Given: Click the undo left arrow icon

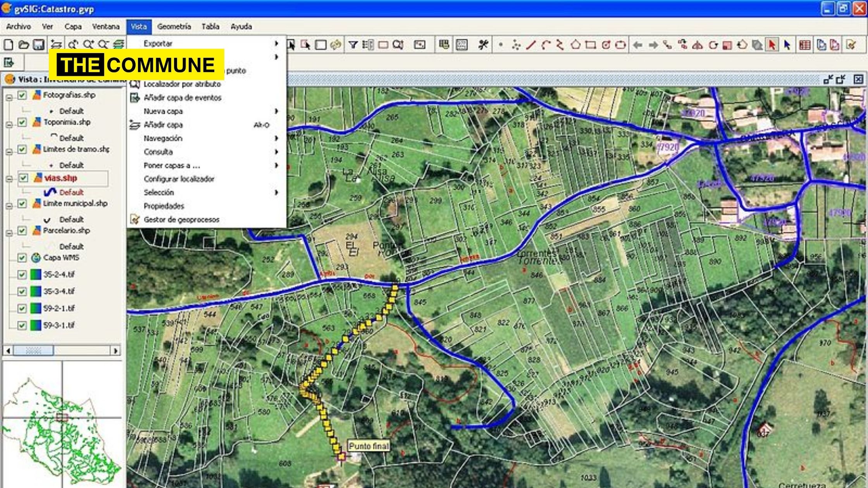Looking at the screenshot, I should pos(637,45).
